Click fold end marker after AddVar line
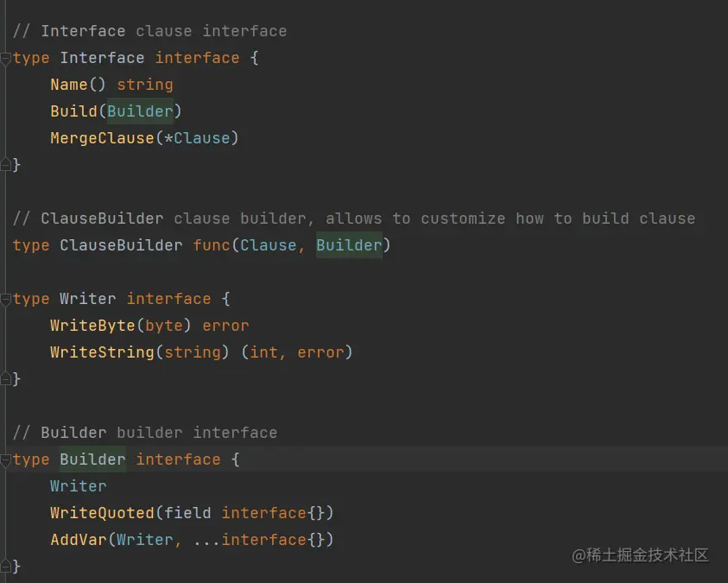The width and height of the screenshot is (728, 583). (5, 567)
